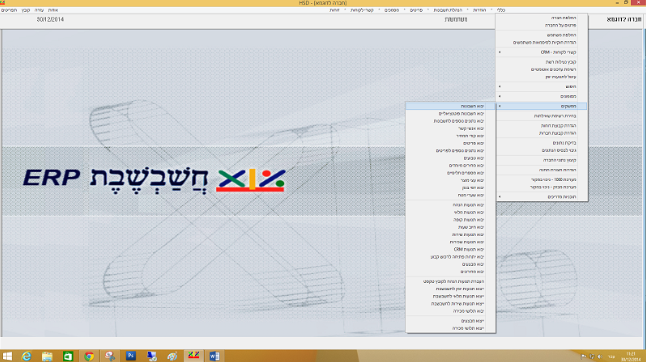The image size is (646, 362).
Task: Open the הנהלת חשבונות menu
Action: tap(448, 10)
